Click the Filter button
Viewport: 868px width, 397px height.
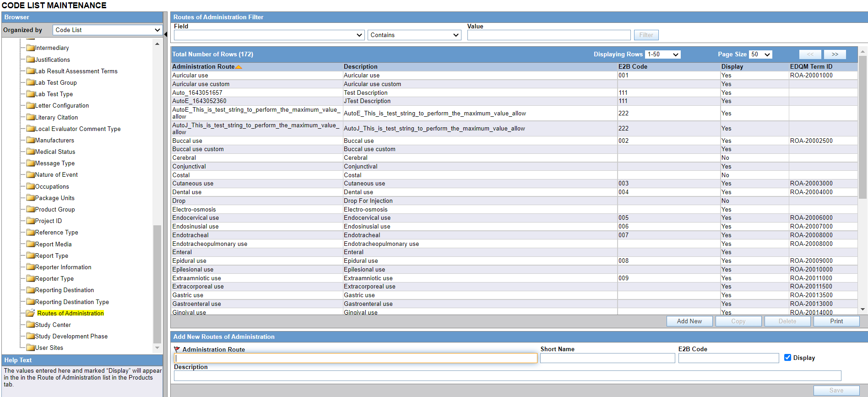(x=646, y=35)
